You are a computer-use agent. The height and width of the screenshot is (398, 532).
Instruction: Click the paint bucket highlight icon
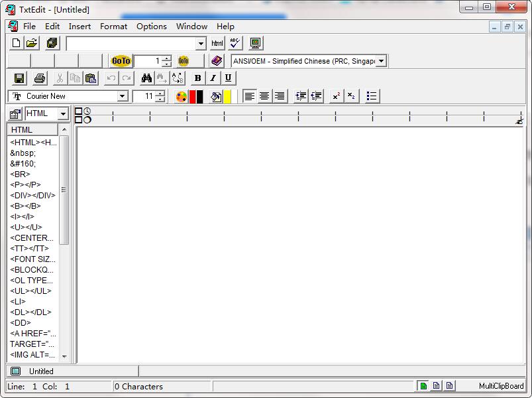coord(216,97)
